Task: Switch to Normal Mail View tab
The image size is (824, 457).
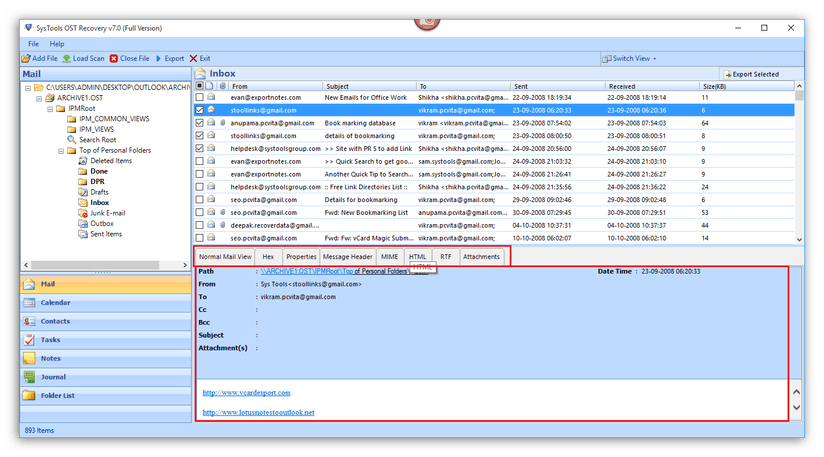Action: 225,256
